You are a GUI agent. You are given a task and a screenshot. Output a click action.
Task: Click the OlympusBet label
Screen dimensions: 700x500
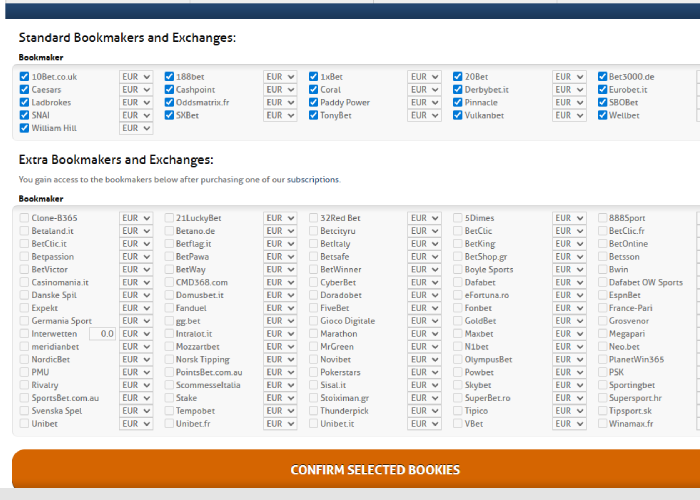click(x=488, y=359)
